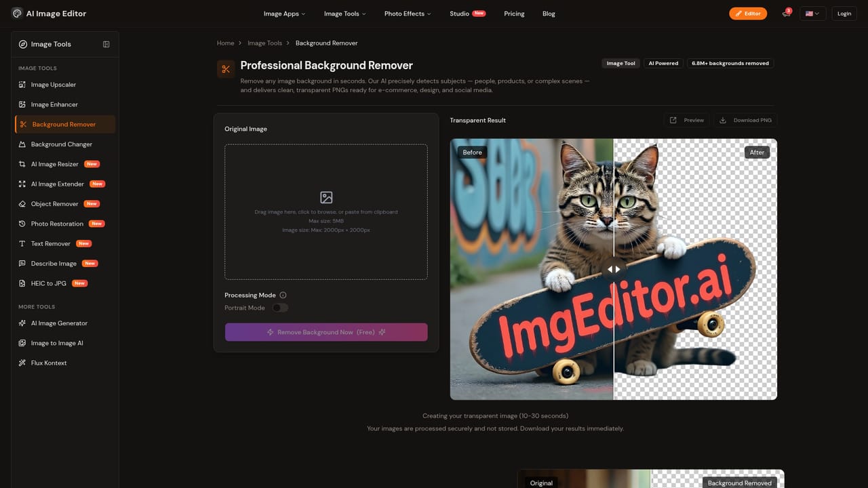
Task: Click the Background Changer sidebar icon
Action: pyautogui.click(x=23, y=144)
